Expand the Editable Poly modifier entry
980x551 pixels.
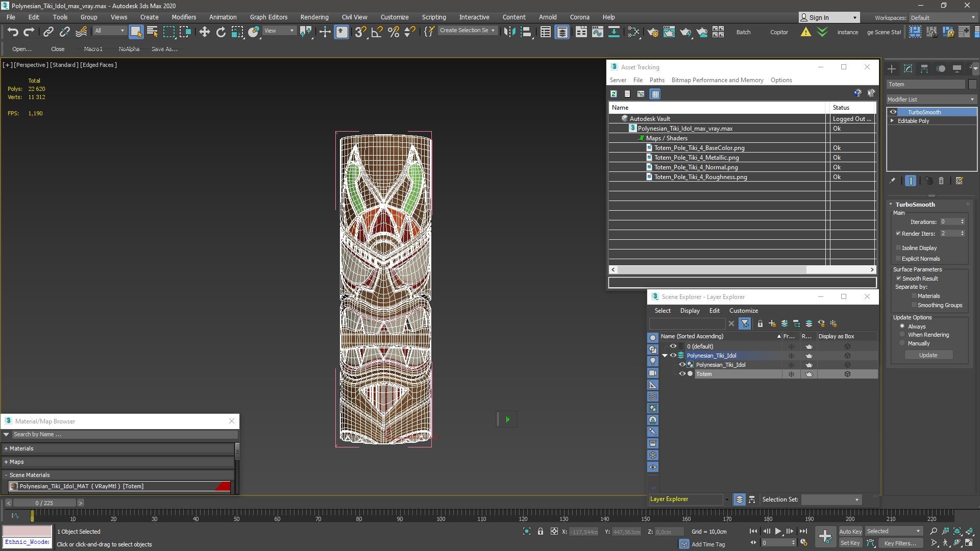click(x=892, y=121)
